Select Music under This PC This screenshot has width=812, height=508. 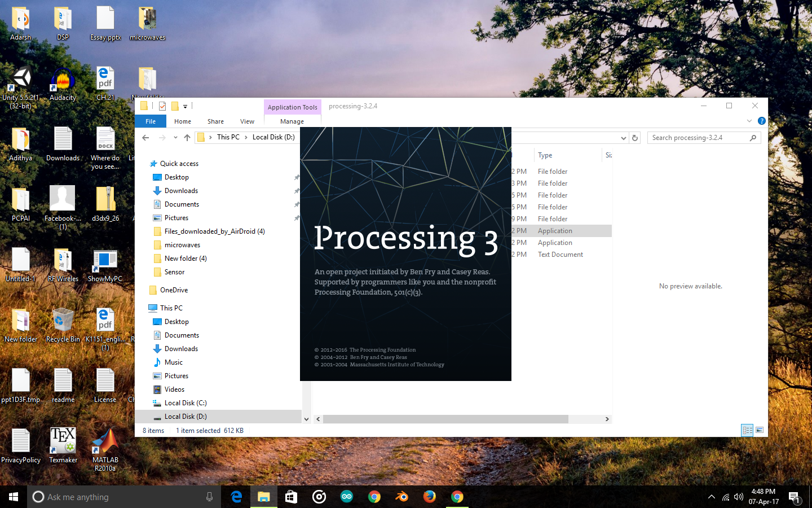[173, 362]
